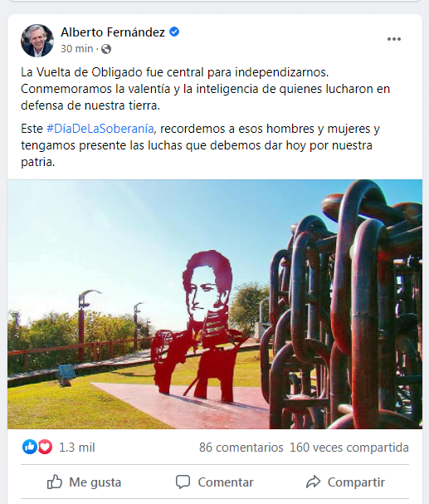The image size is (429, 504).
Task: Click the share arrow icon
Action: [x=313, y=482]
